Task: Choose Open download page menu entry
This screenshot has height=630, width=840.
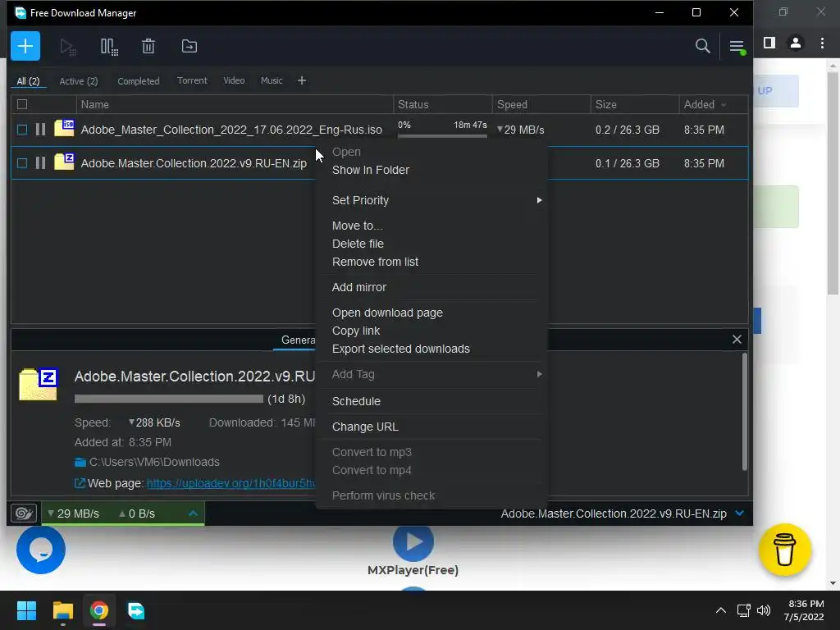Action: tap(387, 313)
